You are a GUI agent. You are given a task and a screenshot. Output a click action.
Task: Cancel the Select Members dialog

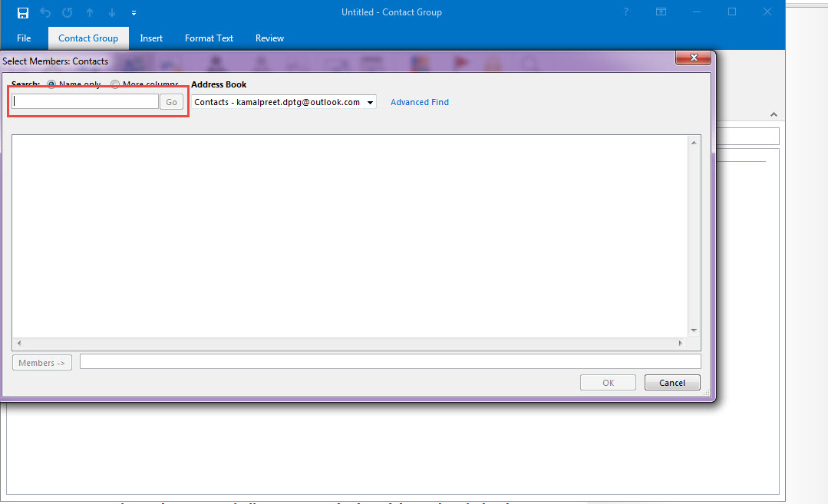[672, 383]
